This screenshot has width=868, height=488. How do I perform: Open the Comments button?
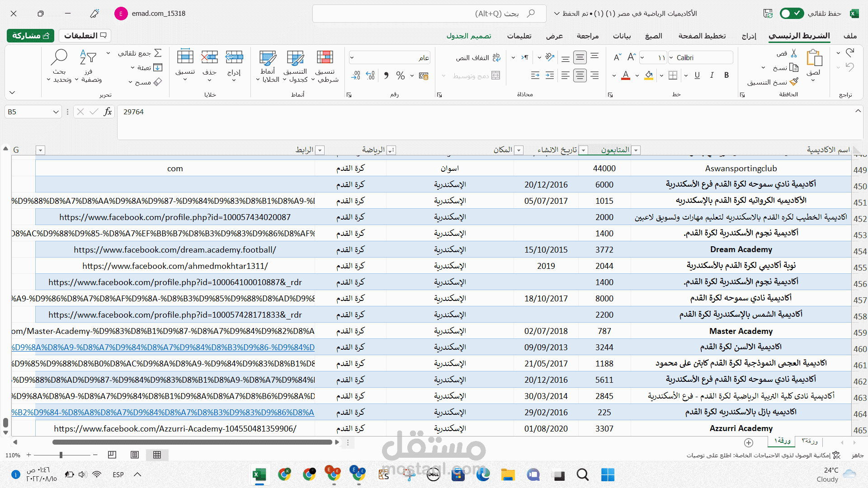click(85, 36)
